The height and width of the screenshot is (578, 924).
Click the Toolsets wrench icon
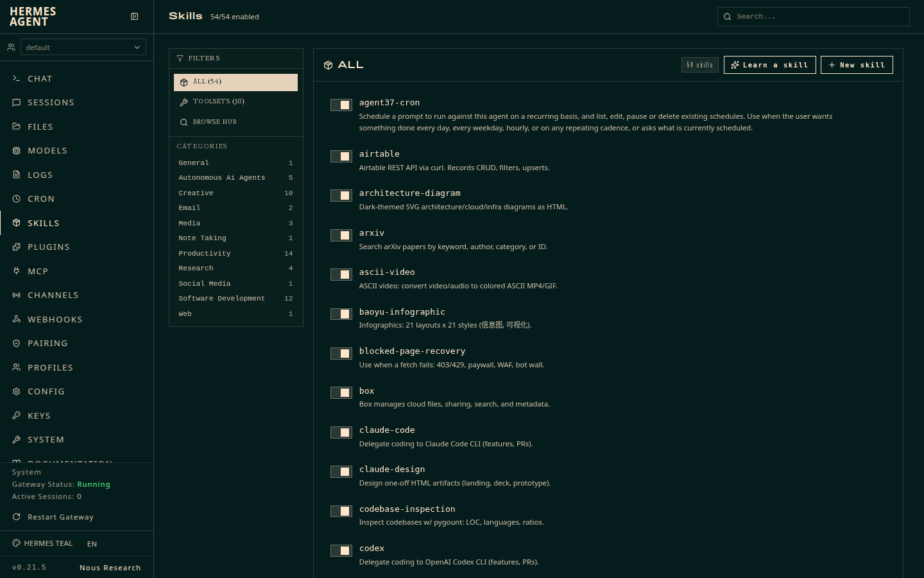(184, 102)
